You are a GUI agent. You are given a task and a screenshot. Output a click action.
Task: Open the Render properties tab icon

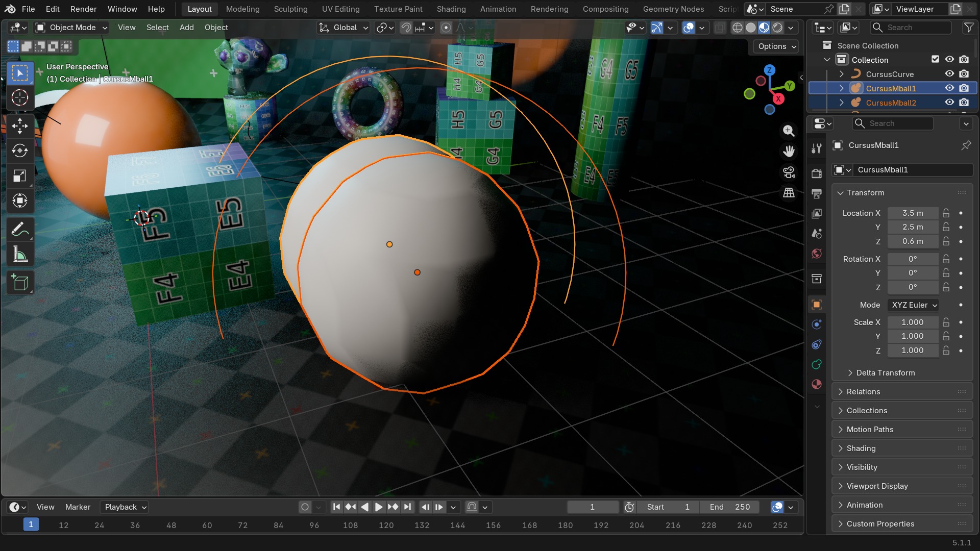[817, 173]
